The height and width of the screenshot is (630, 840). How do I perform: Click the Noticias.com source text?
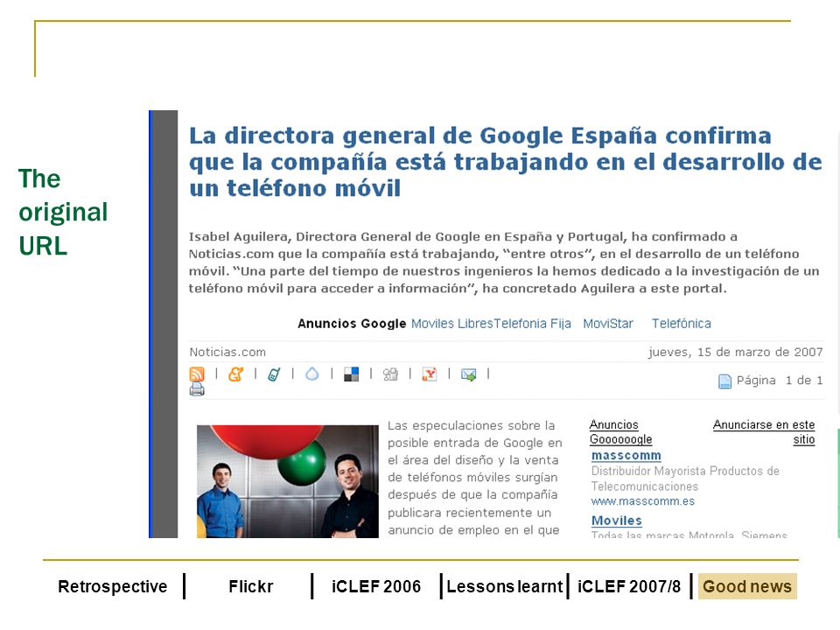(227, 352)
